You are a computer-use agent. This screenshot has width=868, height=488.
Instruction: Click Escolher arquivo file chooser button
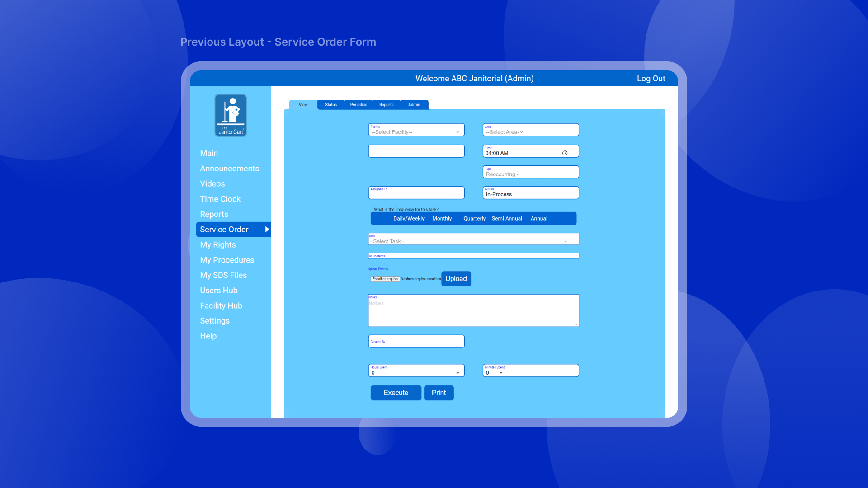point(385,279)
